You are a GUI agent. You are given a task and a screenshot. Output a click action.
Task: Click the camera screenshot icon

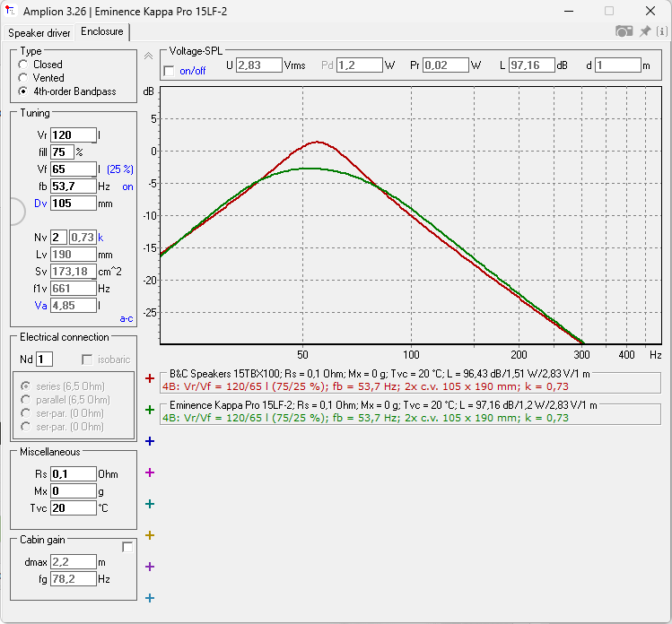coord(624,31)
